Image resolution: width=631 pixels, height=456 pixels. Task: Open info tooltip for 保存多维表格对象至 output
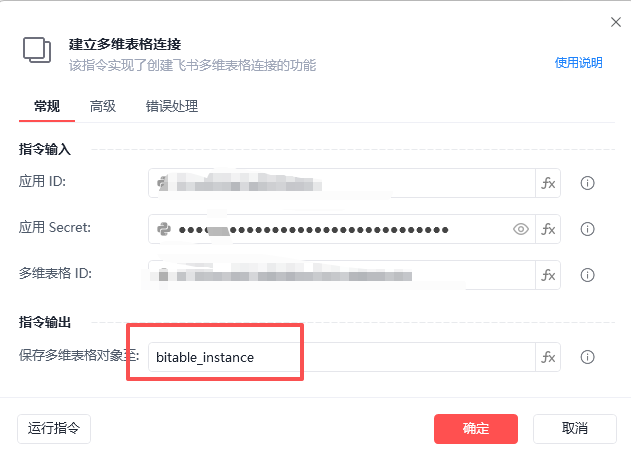587,357
